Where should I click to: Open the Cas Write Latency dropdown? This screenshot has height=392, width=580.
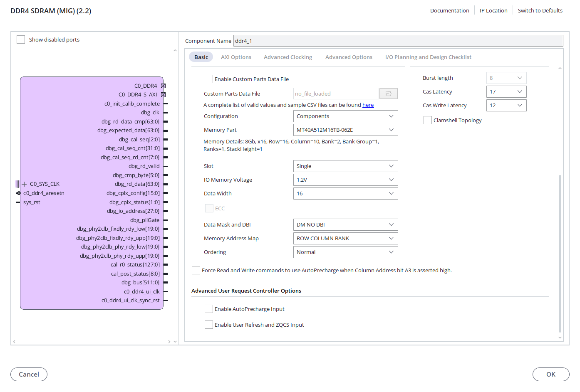[506, 105]
